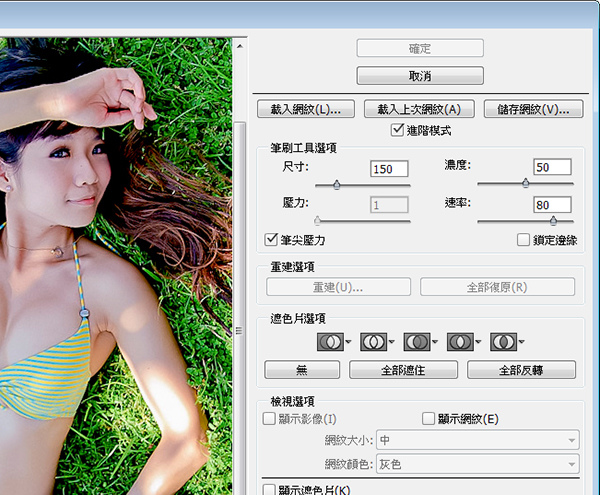Toggle the 筆尖壓力 checkbox

coord(271,240)
